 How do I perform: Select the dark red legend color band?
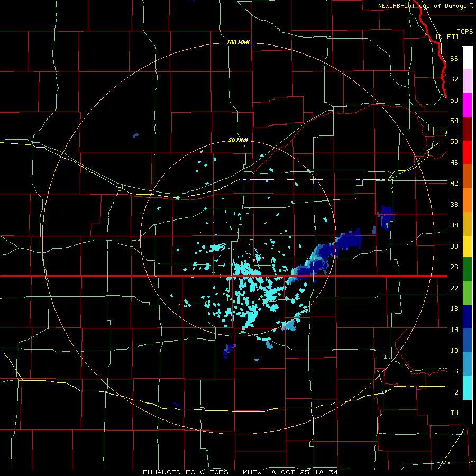tap(467, 129)
